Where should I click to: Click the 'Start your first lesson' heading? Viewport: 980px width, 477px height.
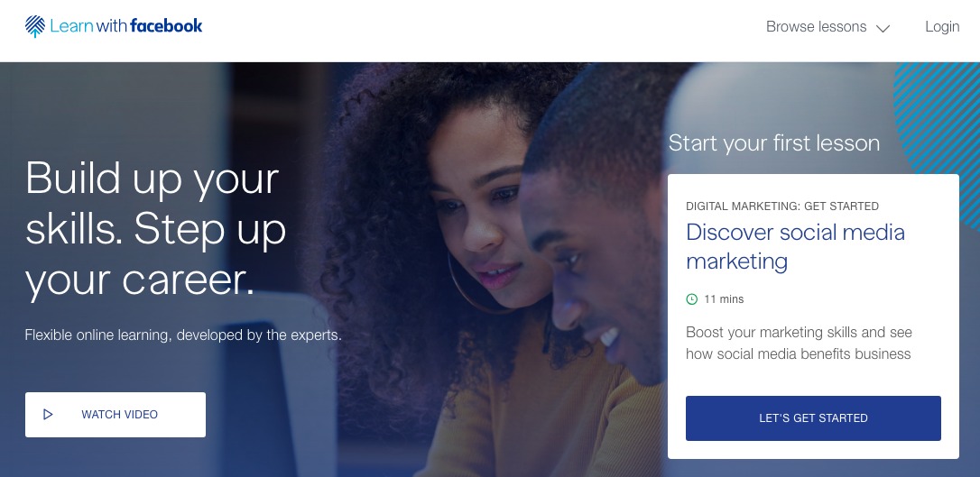pos(773,143)
